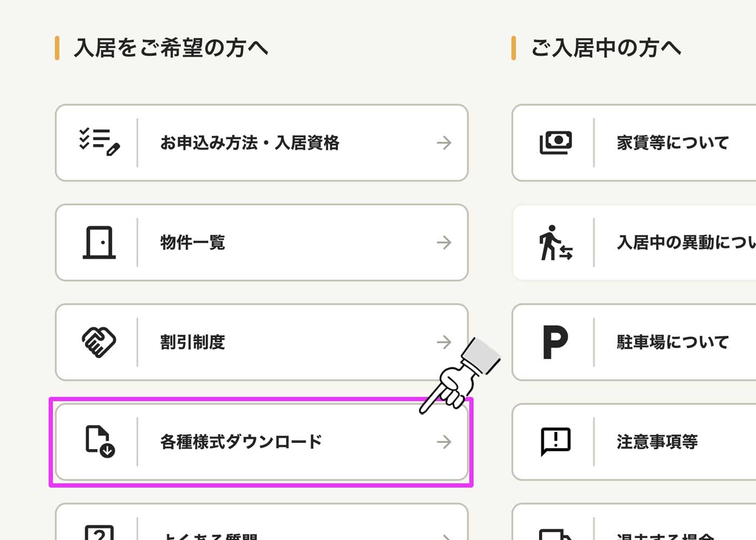Viewport: 756px width, 540px height.
Task: Open the 注意事項等 link
Action: click(x=634, y=442)
